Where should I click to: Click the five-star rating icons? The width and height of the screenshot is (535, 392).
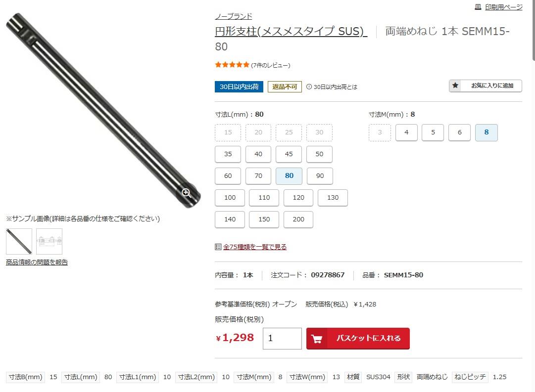click(x=232, y=65)
